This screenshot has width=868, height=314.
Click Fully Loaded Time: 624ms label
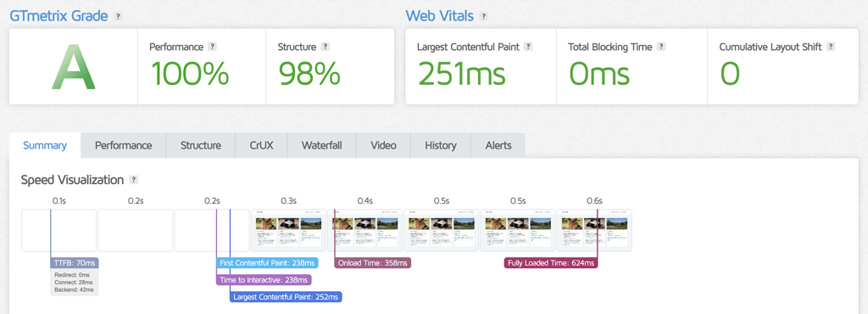pos(551,263)
